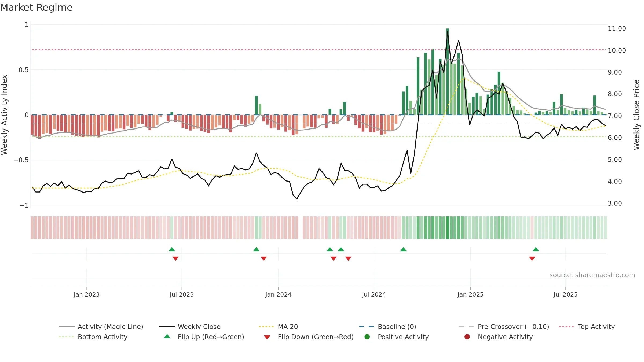This screenshot has width=644, height=362.
Task: Toggle Top Activity legend entry
Action: [587, 327]
